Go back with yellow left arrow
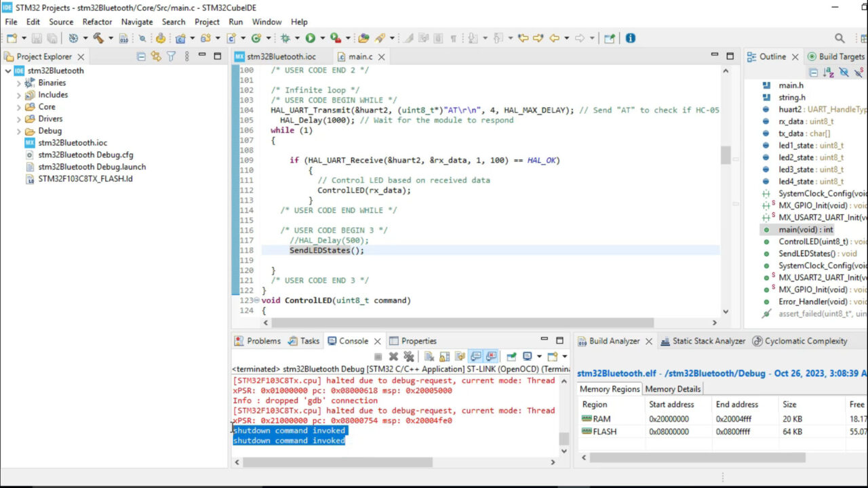The width and height of the screenshot is (868, 488). pyautogui.click(x=554, y=39)
